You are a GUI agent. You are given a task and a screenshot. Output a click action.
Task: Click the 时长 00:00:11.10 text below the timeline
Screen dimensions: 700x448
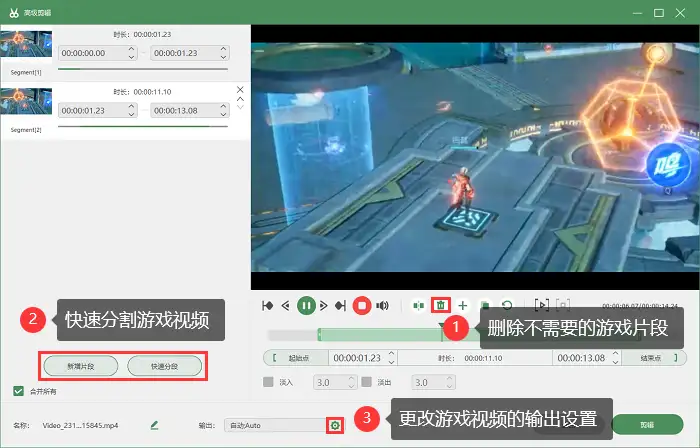pyautogui.click(x=470, y=358)
